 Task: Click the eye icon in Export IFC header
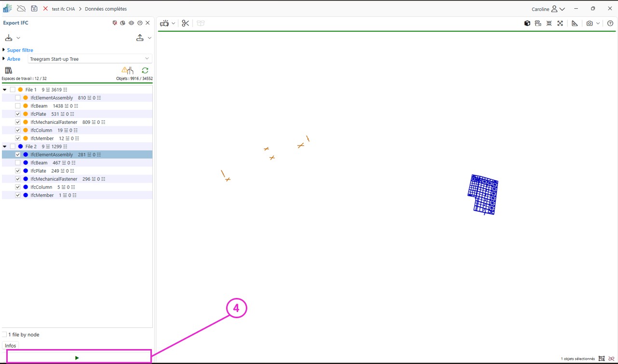pos(131,23)
